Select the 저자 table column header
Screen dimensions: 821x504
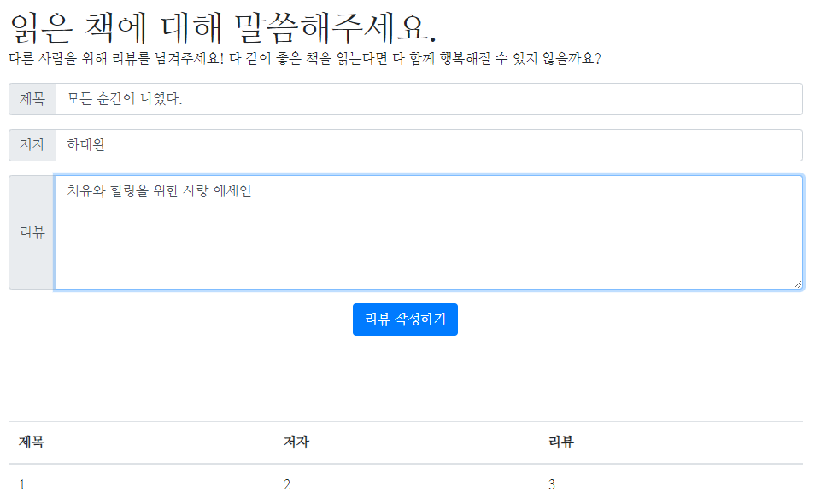(x=406, y=442)
